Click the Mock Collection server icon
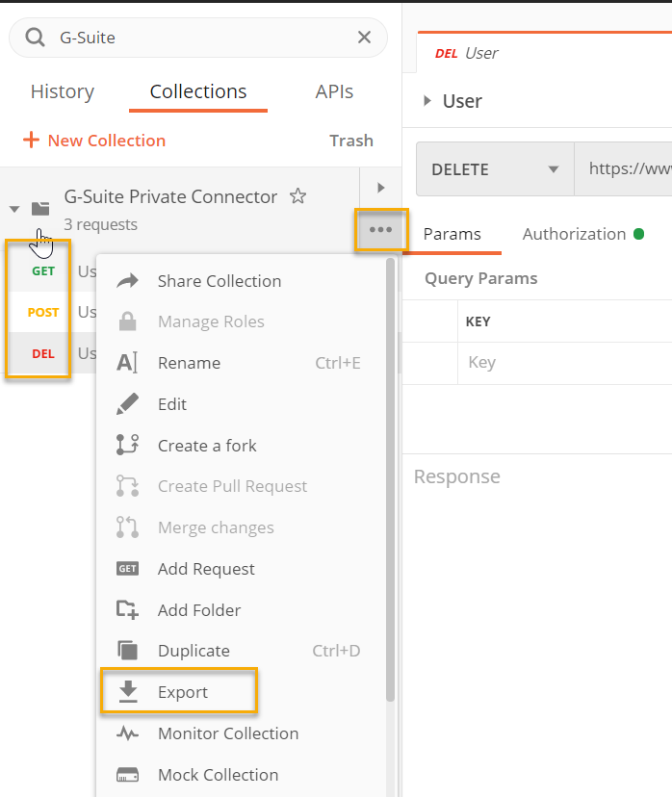 127,775
